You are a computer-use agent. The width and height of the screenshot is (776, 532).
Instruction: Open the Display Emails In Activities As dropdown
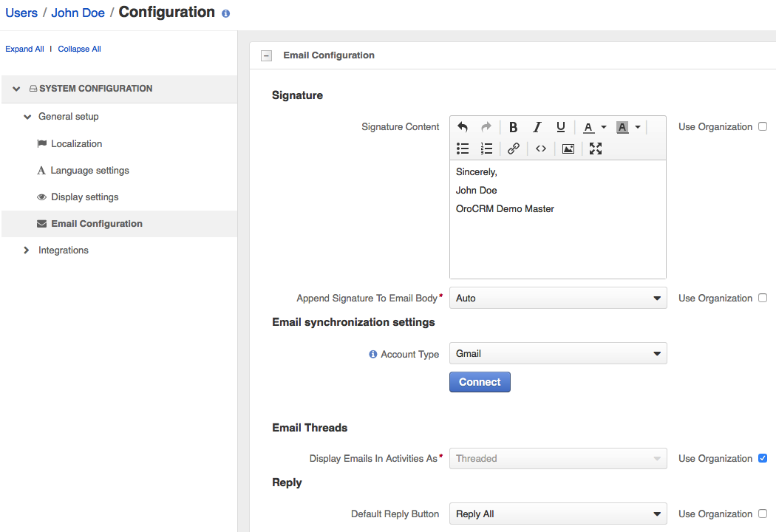(x=558, y=458)
